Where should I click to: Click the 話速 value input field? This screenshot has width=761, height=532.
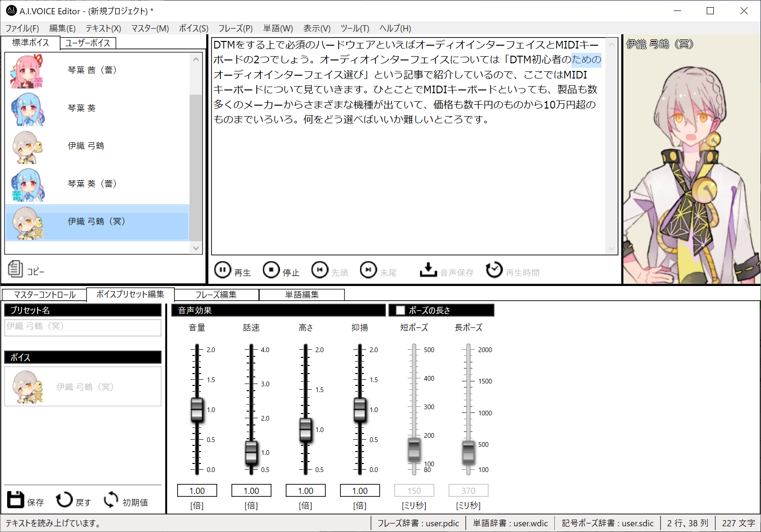pyautogui.click(x=251, y=491)
